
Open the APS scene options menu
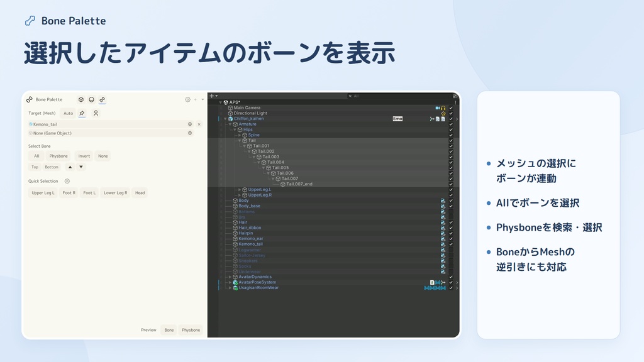point(455,102)
